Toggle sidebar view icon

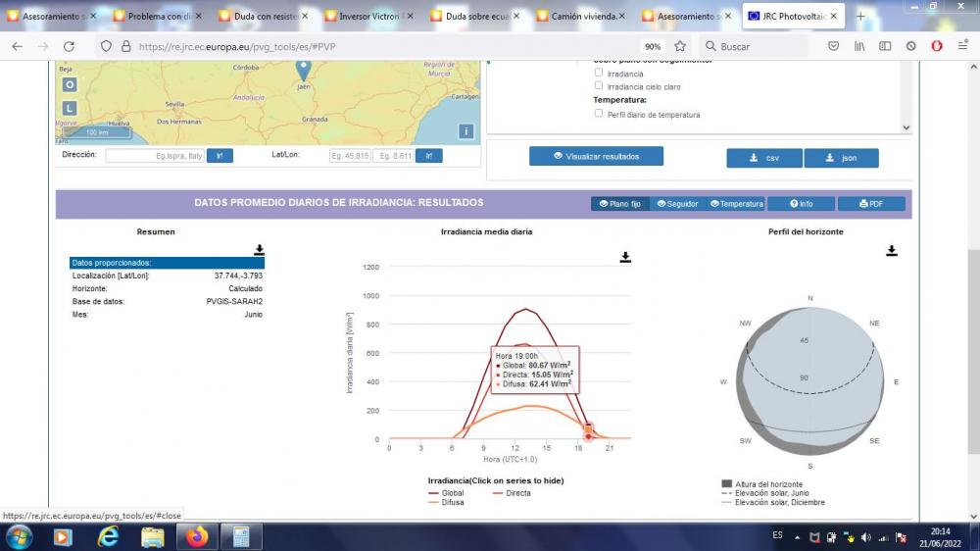click(x=885, y=46)
